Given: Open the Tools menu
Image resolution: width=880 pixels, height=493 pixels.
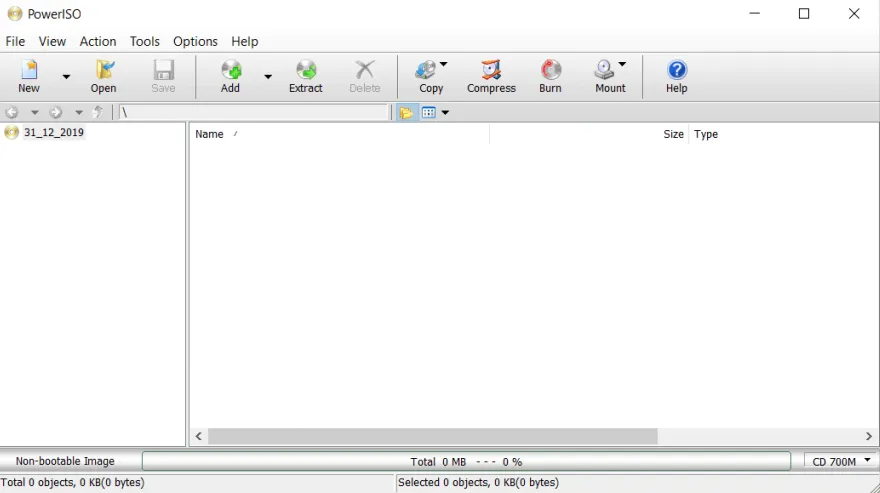Looking at the screenshot, I should pos(145,42).
